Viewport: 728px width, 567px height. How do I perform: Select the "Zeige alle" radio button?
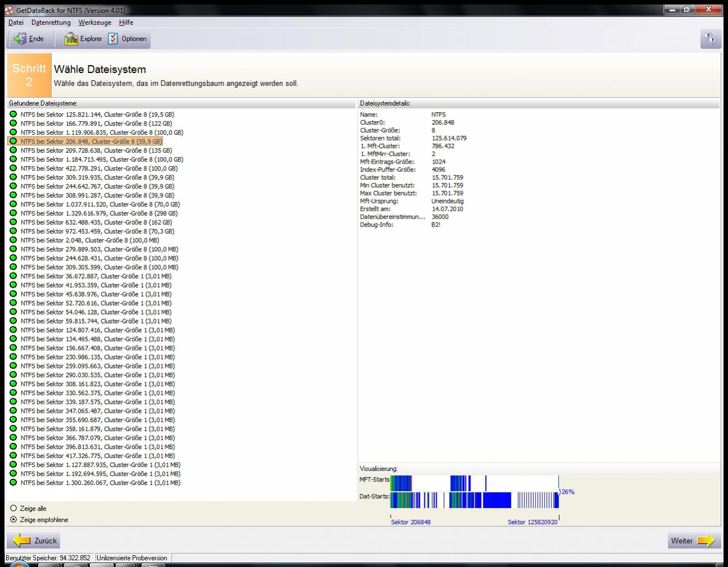point(13,508)
